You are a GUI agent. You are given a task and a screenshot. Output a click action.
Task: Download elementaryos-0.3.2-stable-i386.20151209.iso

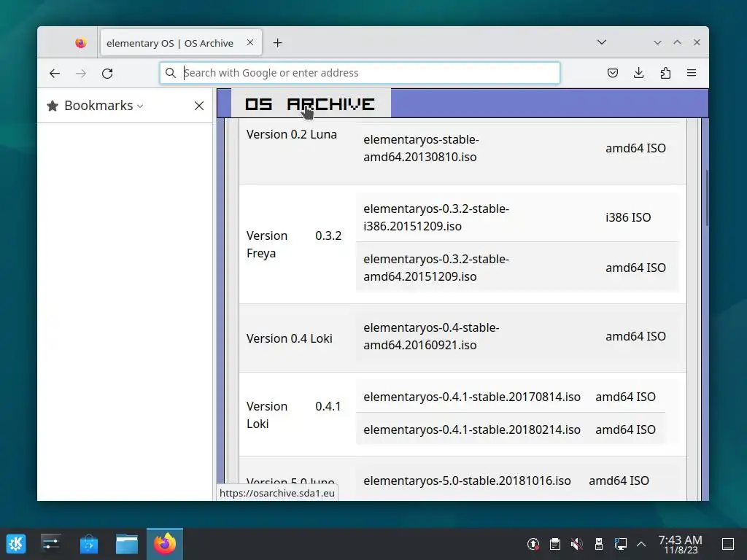pyautogui.click(x=436, y=217)
